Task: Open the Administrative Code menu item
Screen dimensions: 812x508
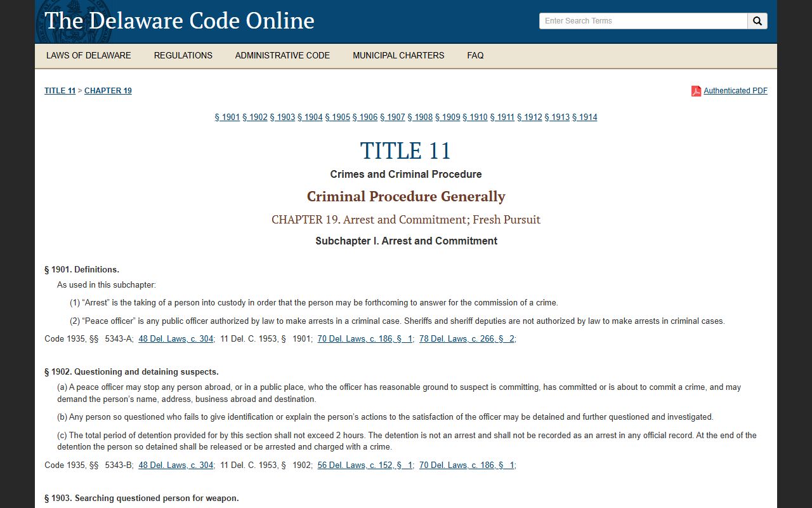Action: 282,55
